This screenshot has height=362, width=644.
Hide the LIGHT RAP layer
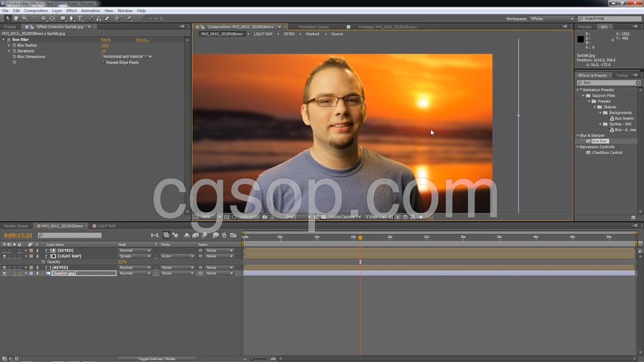point(5,256)
